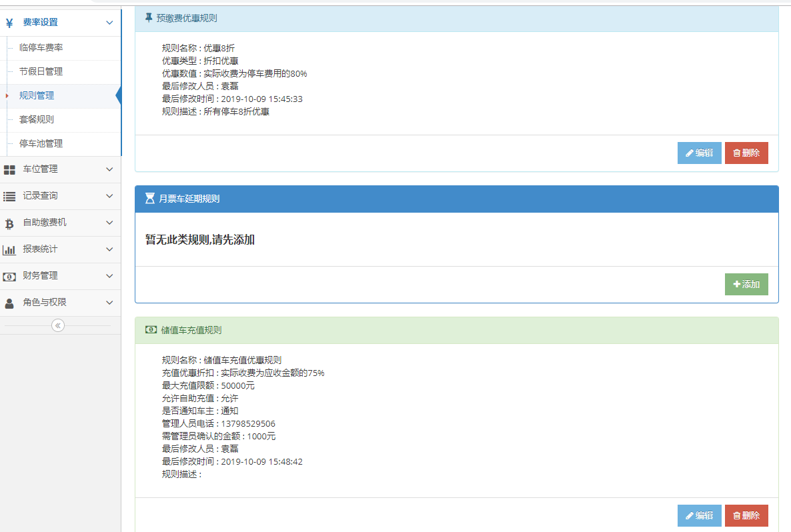791x532 pixels.
Task: Click the banknote icon beside 财务管理
Action: [10, 275]
